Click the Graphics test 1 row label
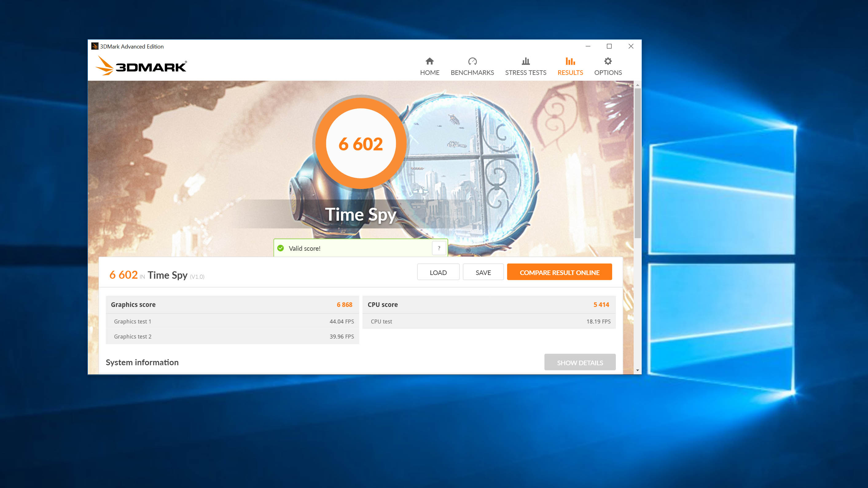The image size is (868, 488). [x=132, y=321]
